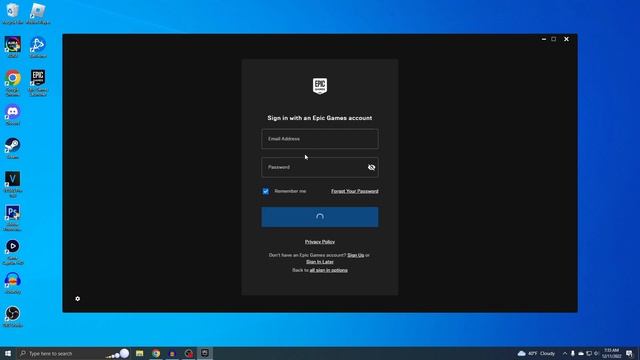
Task: Click the taskbar search box
Action: coord(73,353)
